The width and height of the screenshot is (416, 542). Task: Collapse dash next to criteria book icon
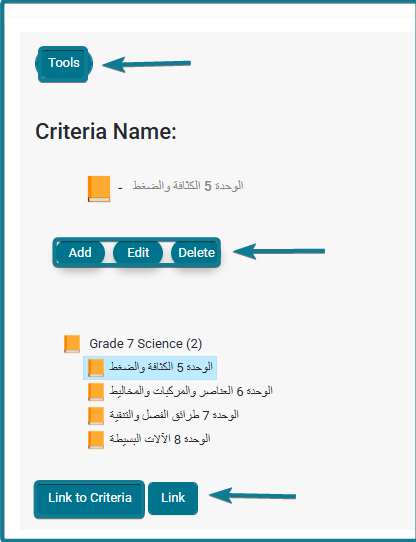tap(120, 188)
